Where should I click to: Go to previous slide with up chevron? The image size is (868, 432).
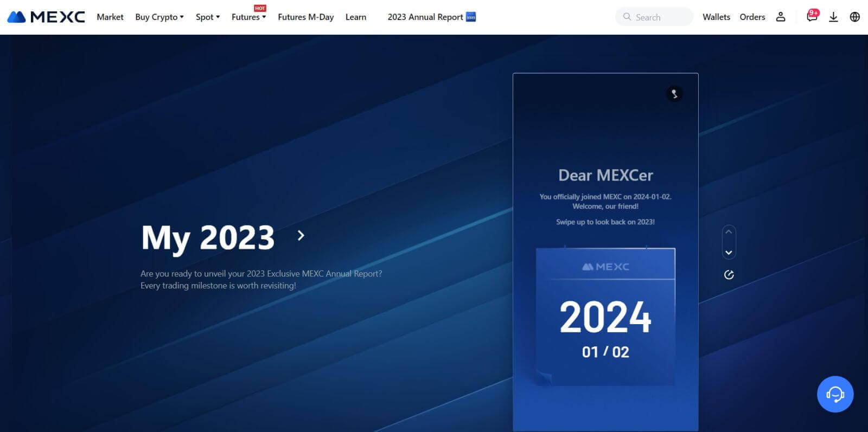tap(729, 232)
